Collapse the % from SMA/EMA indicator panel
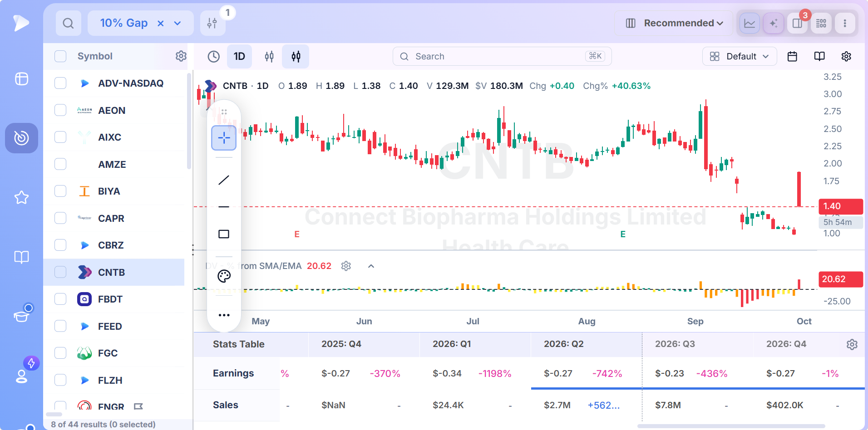Viewport: 868px width, 430px height. click(371, 266)
